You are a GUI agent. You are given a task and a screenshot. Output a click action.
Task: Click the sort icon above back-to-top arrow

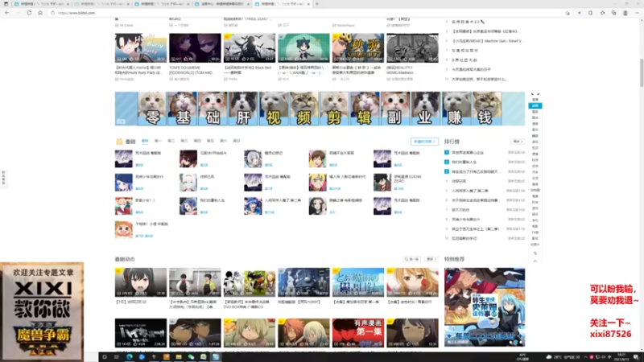[x=535, y=253]
